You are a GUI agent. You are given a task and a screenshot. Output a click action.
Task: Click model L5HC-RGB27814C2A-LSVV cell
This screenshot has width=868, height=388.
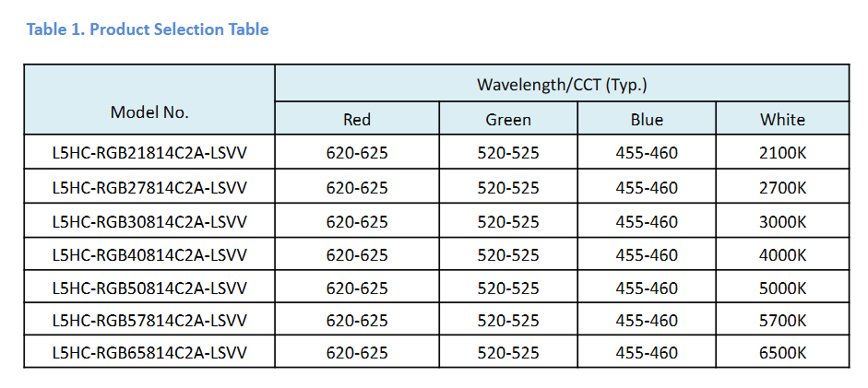click(149, 188)
